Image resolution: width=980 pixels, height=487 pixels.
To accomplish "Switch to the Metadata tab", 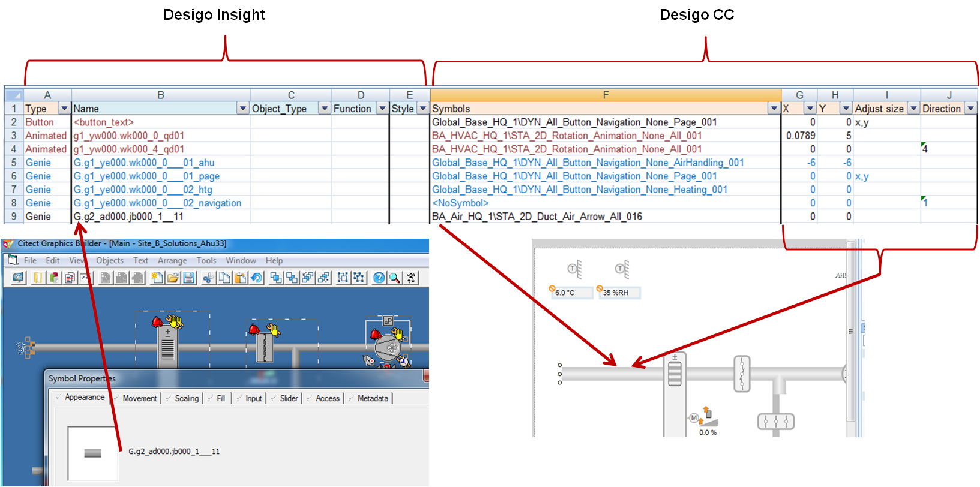I will tap(372, 399).
